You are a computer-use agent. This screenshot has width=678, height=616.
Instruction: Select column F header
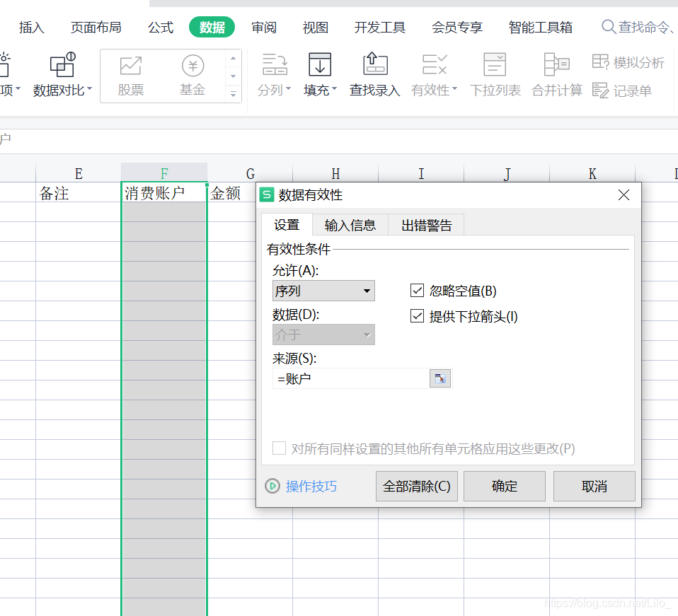pyautogui.click(x=164, y=173)
